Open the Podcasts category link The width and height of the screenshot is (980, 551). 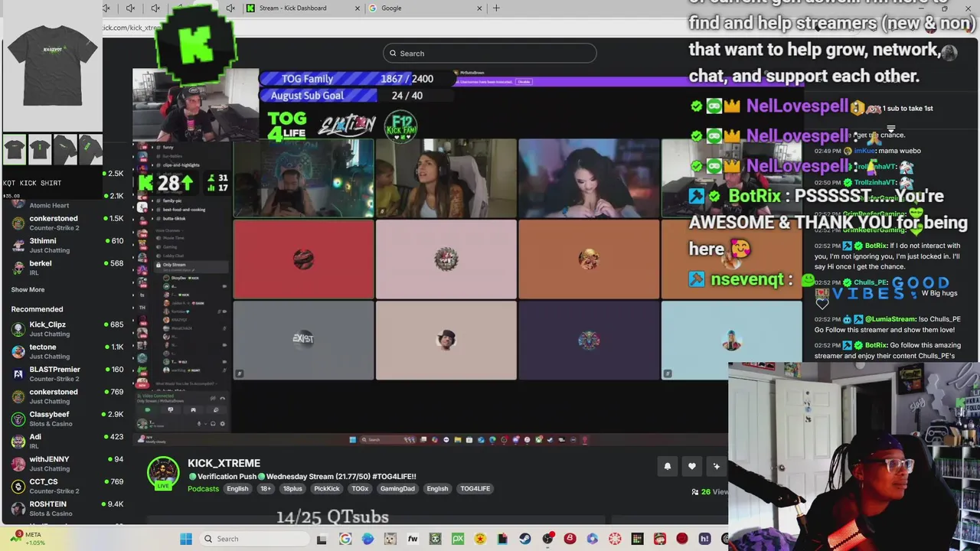pyautogui.click(x=203, y=488)
